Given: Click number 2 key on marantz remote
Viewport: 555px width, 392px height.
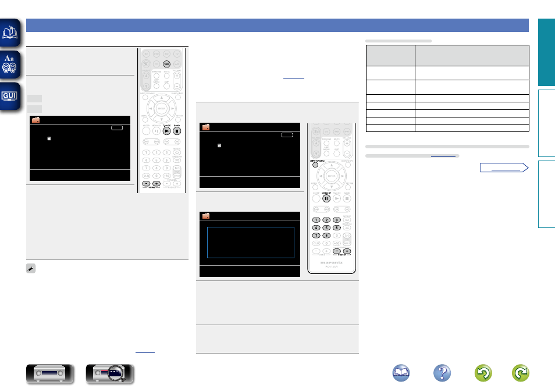Looking at the screenshot, I should pyautogui.click(x=326, y=220).
